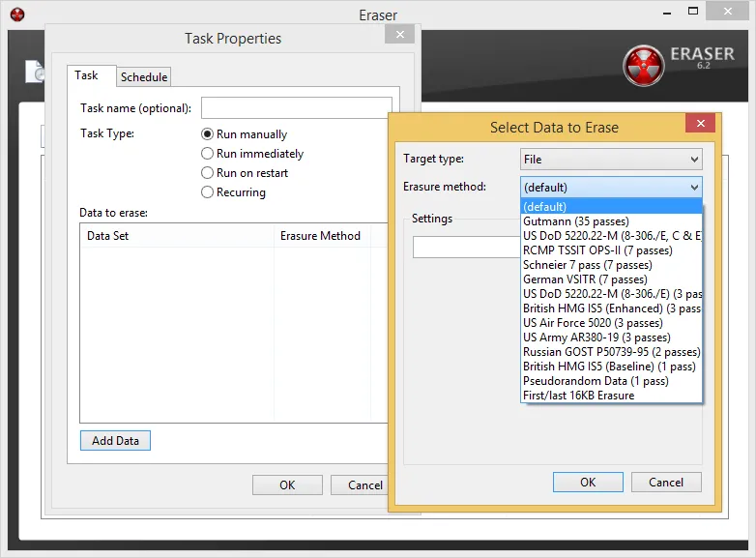Click Cancel in Select Data to Erase
The height and width of the screenshot is (558, 756).
(666, 483)
